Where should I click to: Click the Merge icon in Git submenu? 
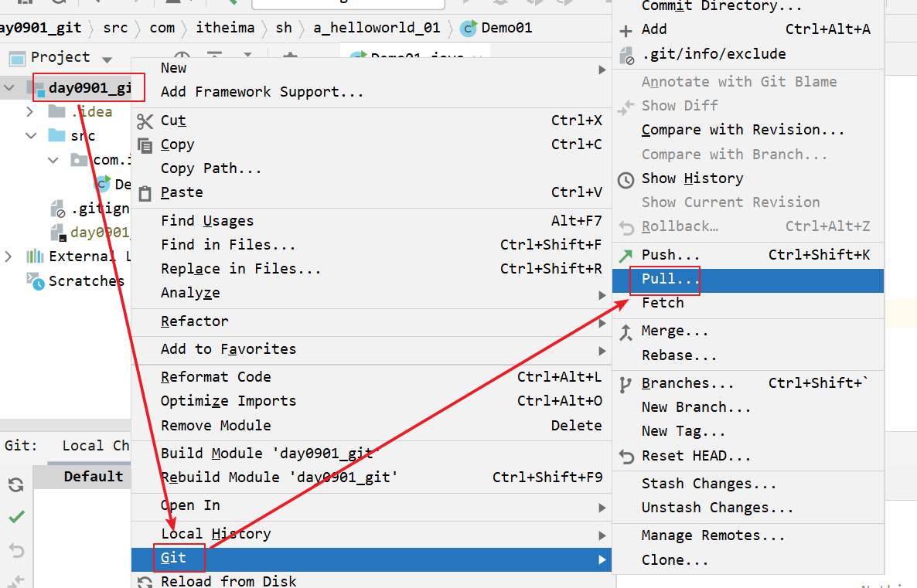(626, 331)
